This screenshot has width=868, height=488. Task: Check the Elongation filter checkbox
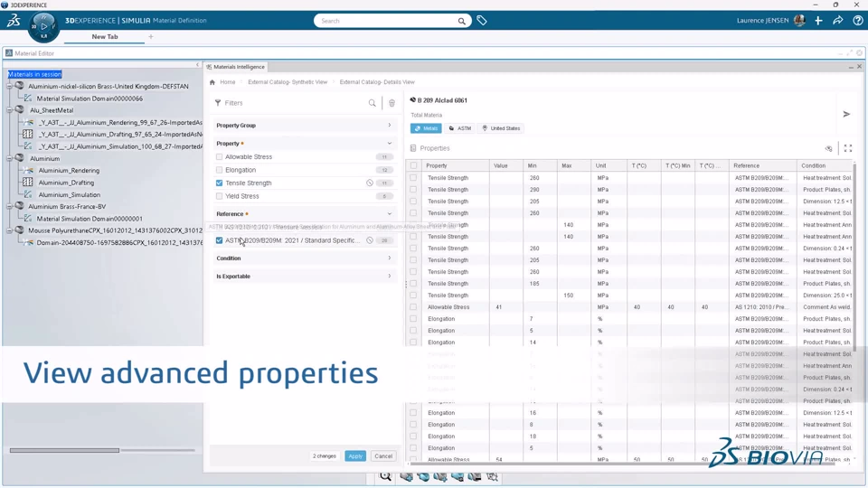coord(219,170)
